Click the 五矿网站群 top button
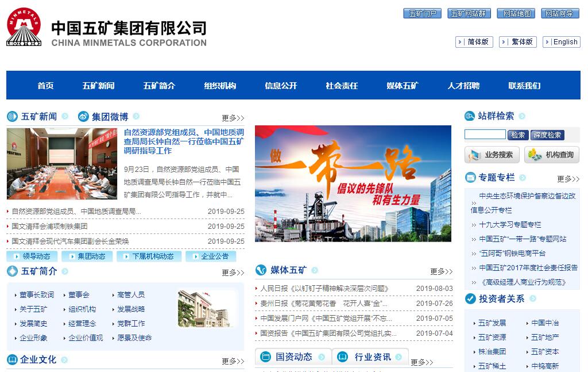Screen dimensions: 588x372 (469, 14)
